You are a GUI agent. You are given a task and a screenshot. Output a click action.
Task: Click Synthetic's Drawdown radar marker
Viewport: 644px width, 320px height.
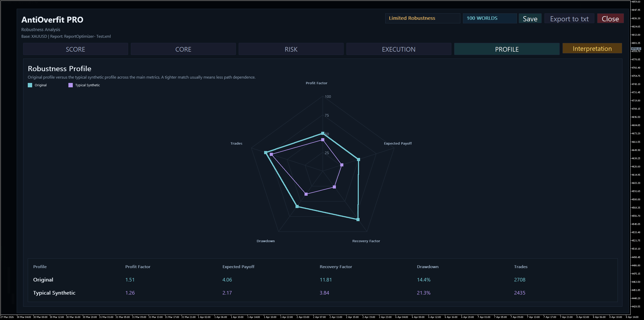tap(306, 194)
